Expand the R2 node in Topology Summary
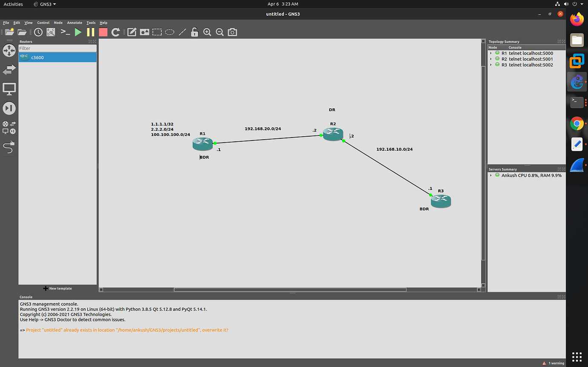Viewport: 588px width, 367px height. click(x=491, y=59)
